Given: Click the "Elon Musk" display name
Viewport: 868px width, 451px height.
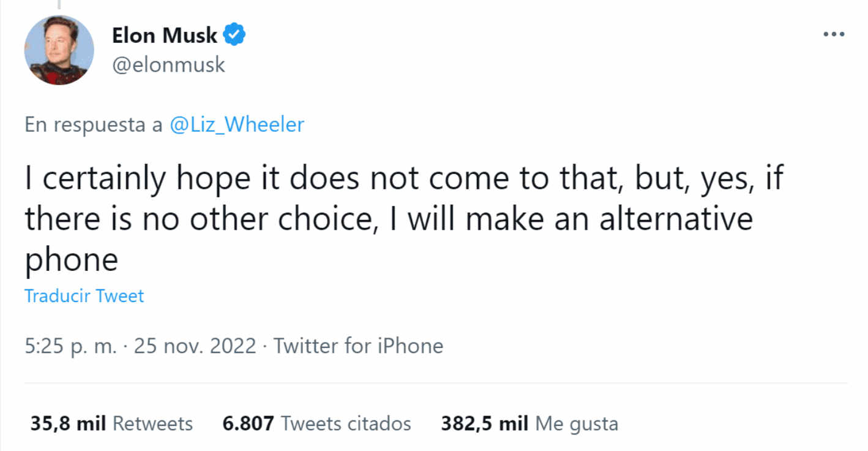Looking at the screenshot, I should pyautogui.click(x=164, y=36).
